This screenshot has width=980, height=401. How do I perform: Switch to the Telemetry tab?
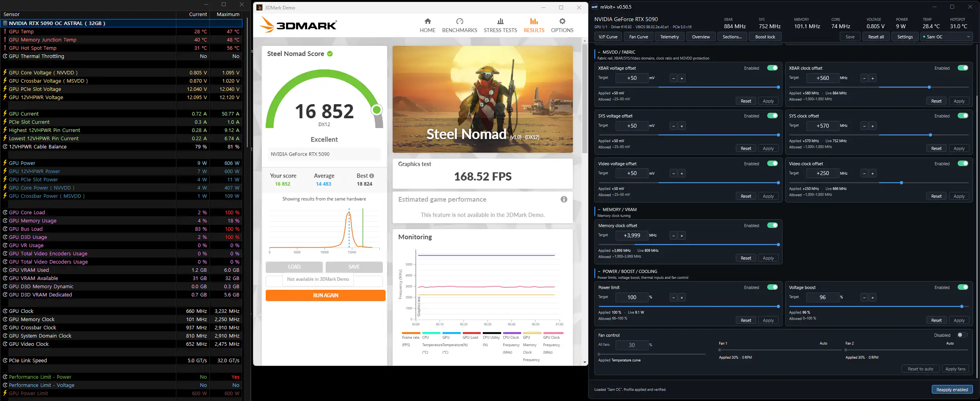(669, 37)
